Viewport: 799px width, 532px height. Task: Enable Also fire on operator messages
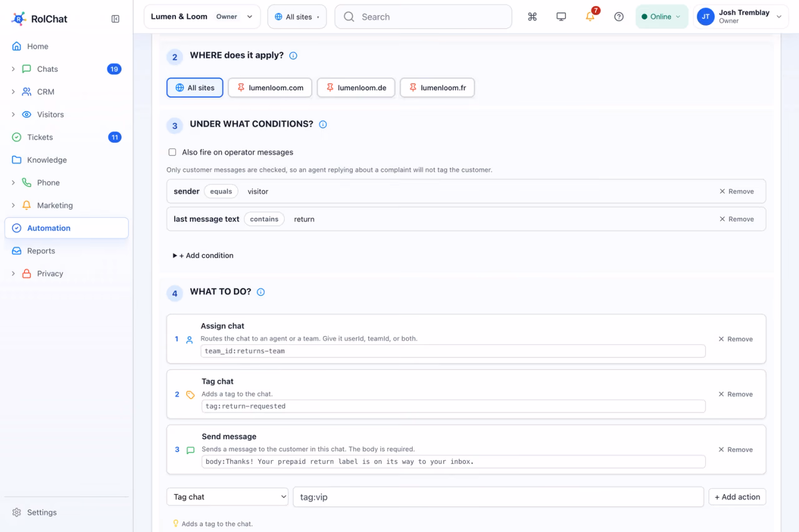[x=172, y=152]
